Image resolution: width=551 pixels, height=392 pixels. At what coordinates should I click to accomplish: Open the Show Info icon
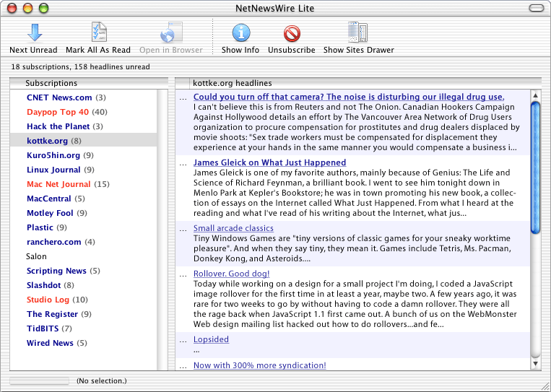coord(240,32)
